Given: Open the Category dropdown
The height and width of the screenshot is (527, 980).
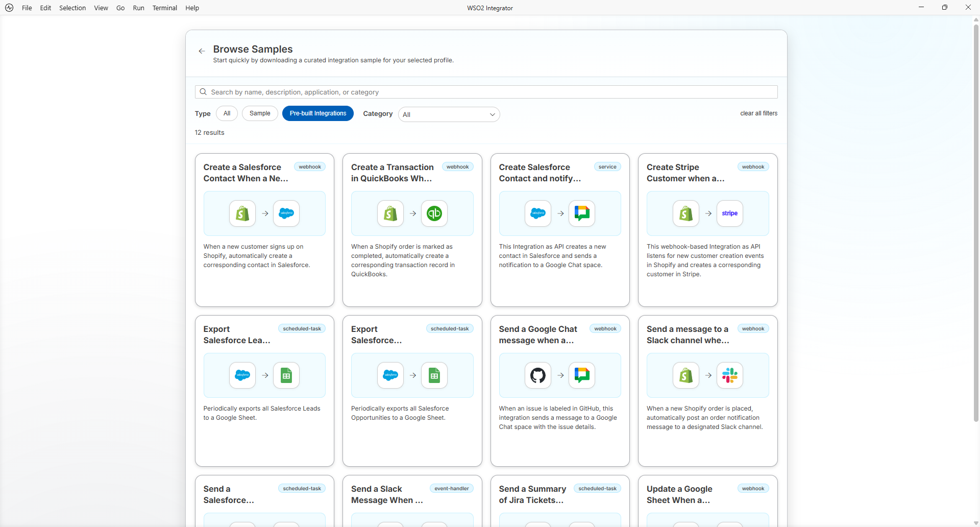Looking at the screenshot, I should click(449, 114).
